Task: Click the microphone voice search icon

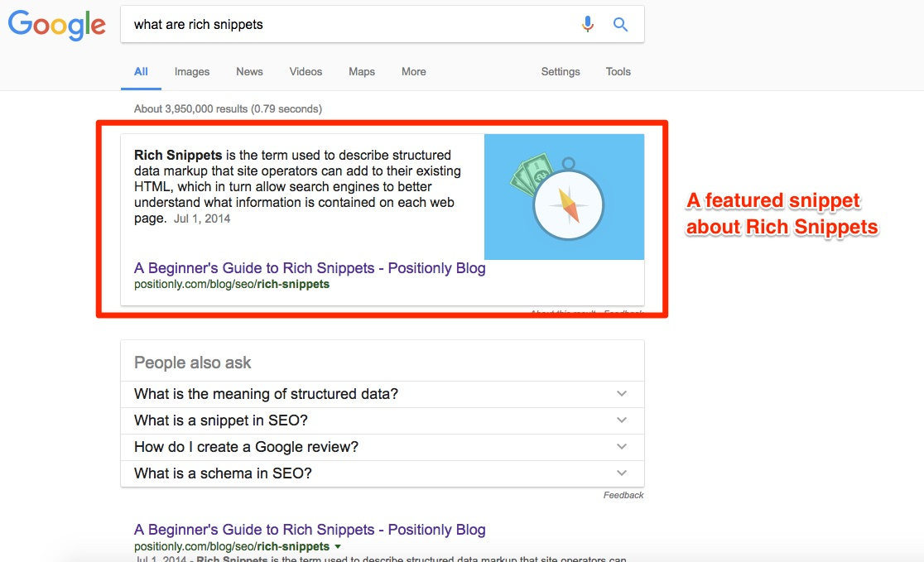Action: [588, 25]
